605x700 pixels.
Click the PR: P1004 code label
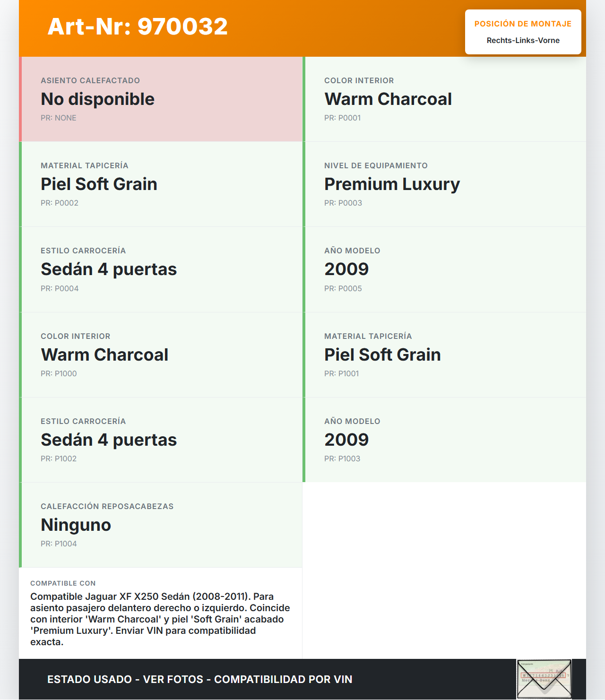[59, 544]
